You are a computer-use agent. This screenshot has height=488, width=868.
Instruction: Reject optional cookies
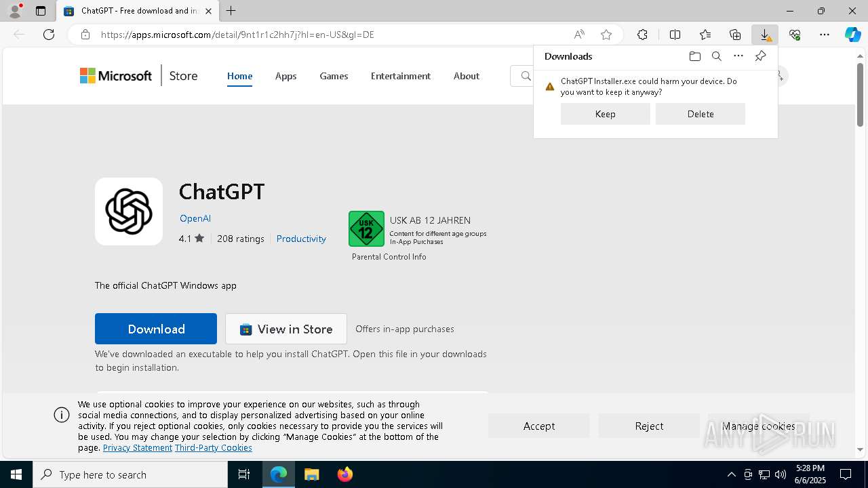(x=649, y=426)
